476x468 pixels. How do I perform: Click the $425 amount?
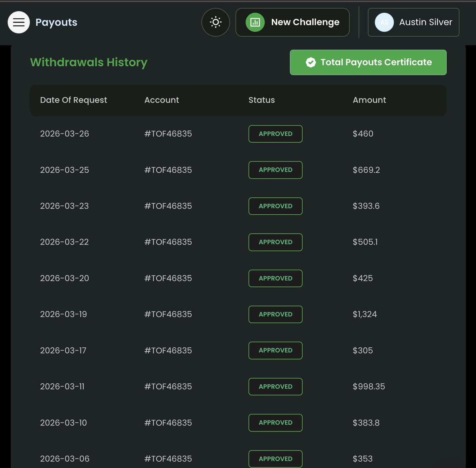pos(363,278)
